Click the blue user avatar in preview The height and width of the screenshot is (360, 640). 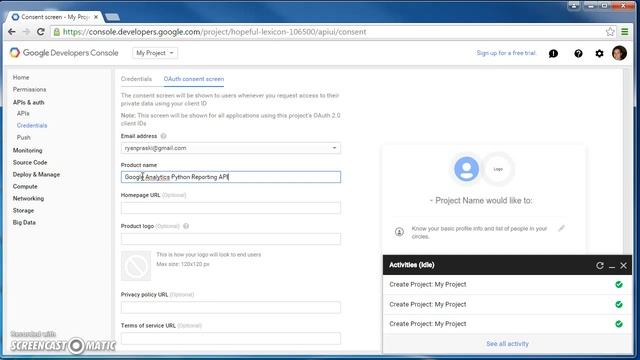pos(467,169)
